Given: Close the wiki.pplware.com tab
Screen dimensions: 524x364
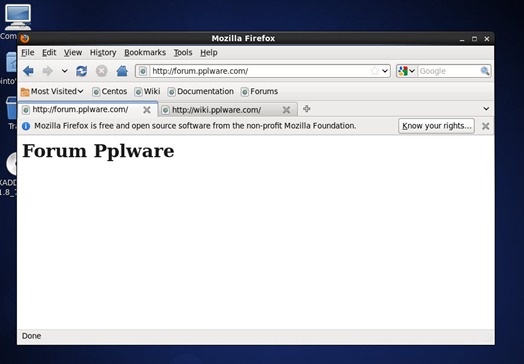Looking at the screenshot, I should click(x=286, y=110).
